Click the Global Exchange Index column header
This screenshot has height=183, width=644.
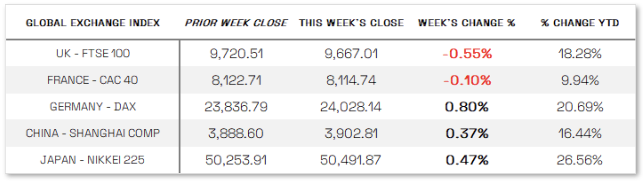pyautogui.click(x=93, y=23)
